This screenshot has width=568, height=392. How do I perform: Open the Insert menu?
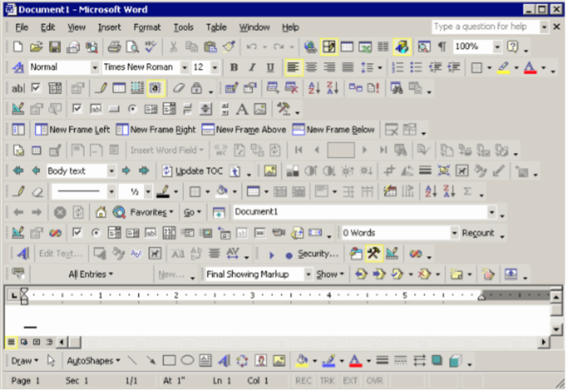point(109,28)
